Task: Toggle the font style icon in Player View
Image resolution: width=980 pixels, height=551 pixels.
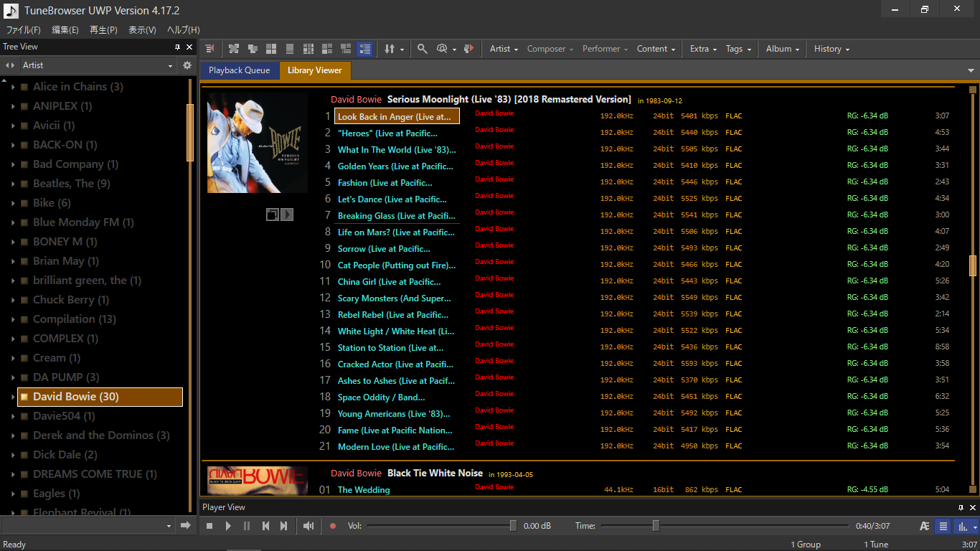Action: pyautogui.click(x=925, y=526)
